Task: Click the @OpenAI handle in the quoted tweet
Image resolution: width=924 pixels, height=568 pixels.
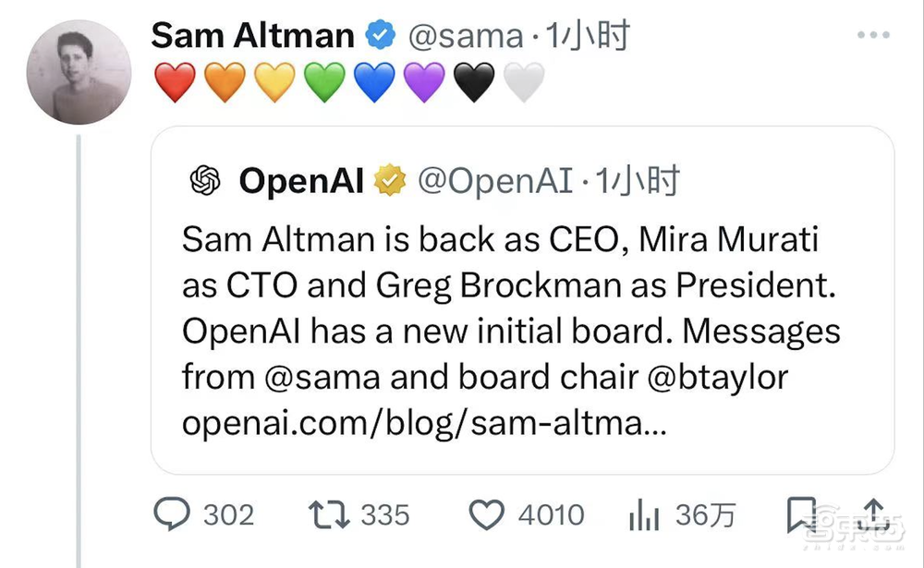Action: [x=494, y=180]
